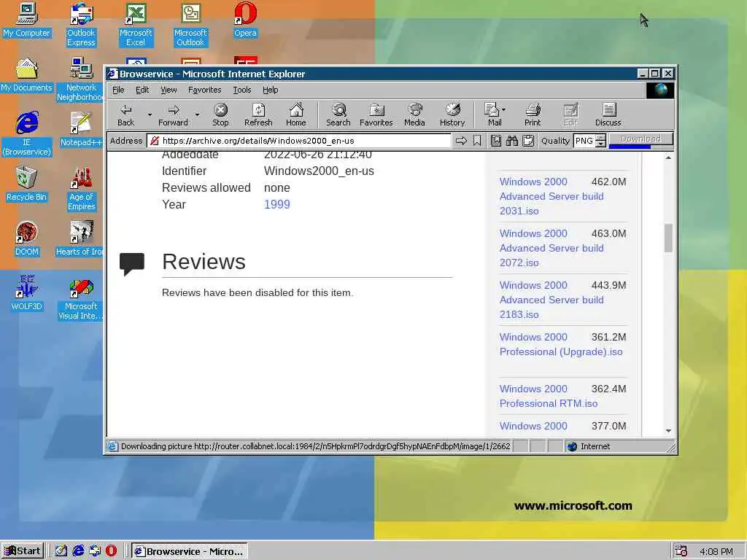747x560 pixels.
Task: Open the Back button history dropdown arrow
Action: 150,114
